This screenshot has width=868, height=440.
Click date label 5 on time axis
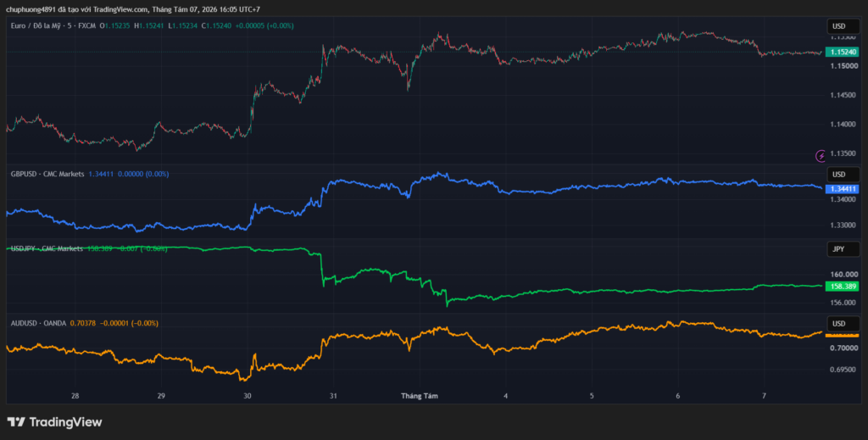tap(591, 396)
